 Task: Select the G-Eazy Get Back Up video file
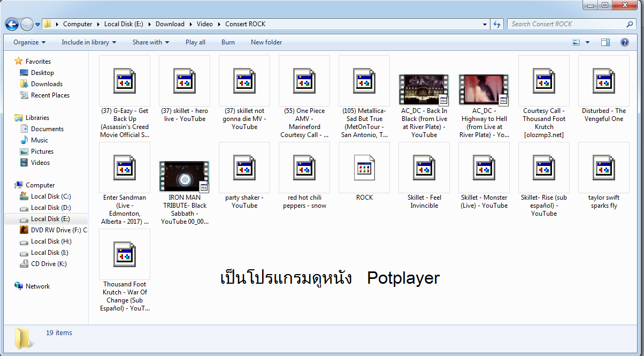tap(125, 96)
